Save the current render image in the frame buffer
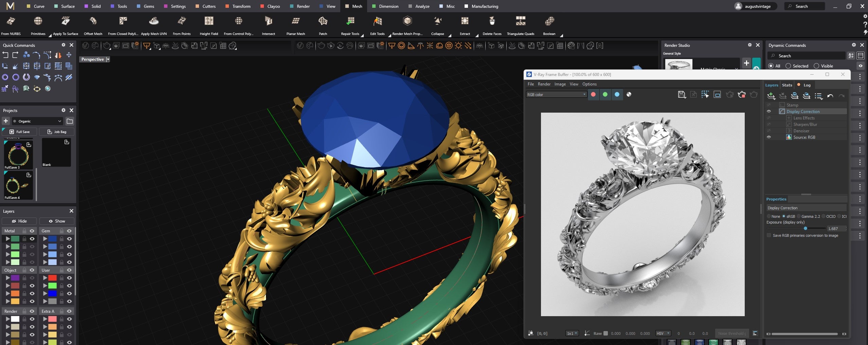Image resolution: width=868 pixels, height=345 pixels. [682, 95]
